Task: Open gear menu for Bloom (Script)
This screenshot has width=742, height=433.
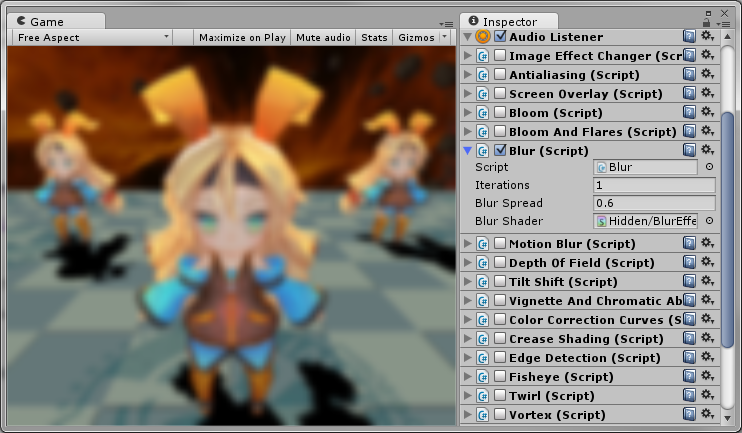Action: coord(707,112)
